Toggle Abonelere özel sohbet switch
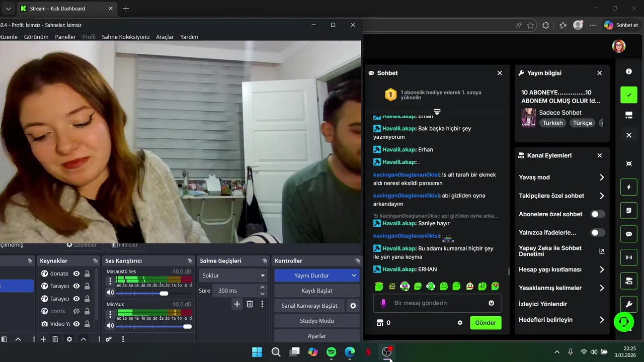 [x=597, y=214]
